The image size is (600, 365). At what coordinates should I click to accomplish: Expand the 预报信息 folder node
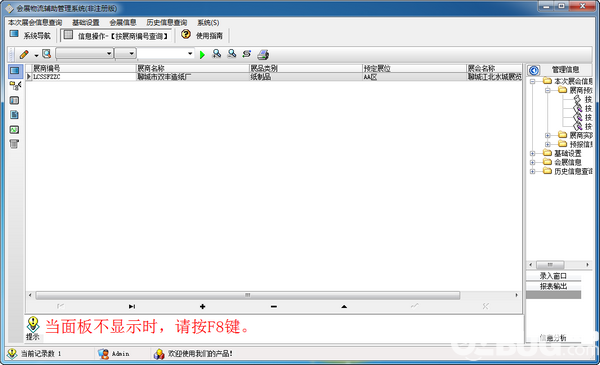pos(548,144)
